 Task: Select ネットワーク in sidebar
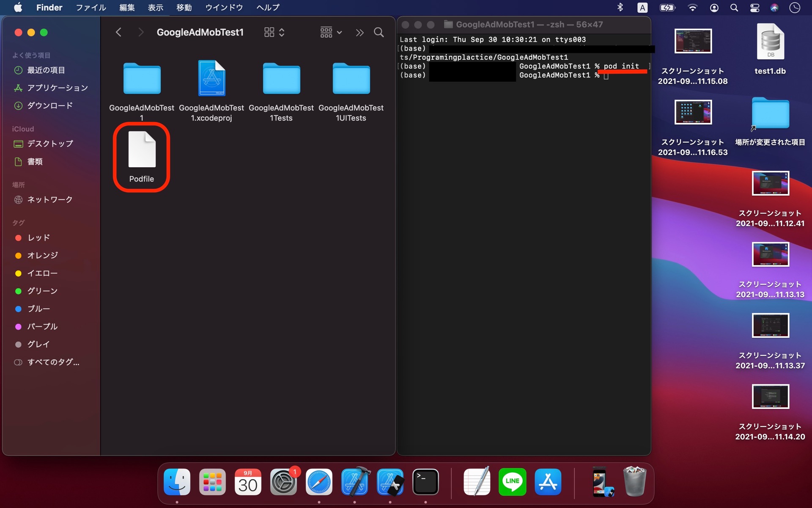point(49,200)
